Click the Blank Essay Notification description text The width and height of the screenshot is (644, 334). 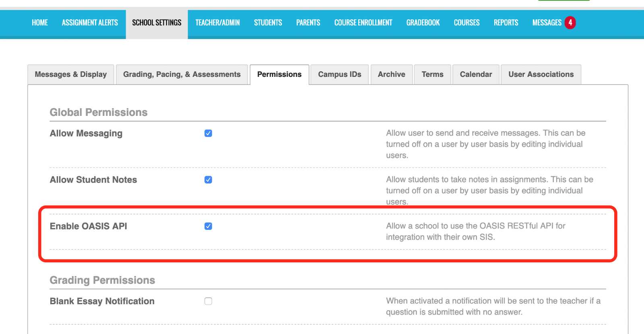point(493,306)
